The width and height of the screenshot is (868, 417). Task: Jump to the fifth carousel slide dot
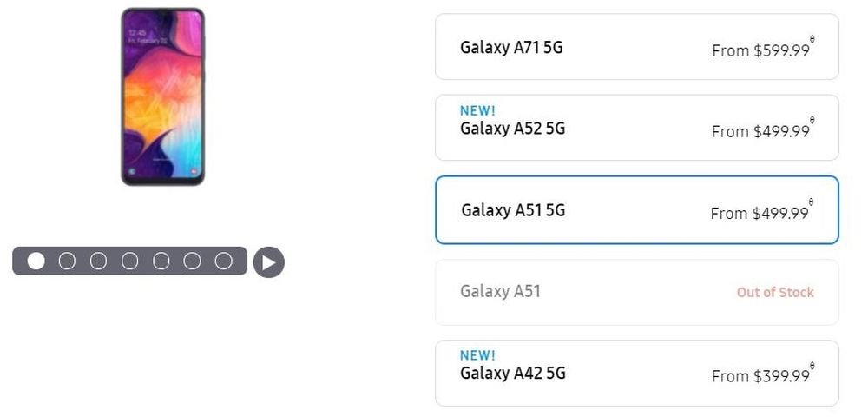click(x=161, y=261)
